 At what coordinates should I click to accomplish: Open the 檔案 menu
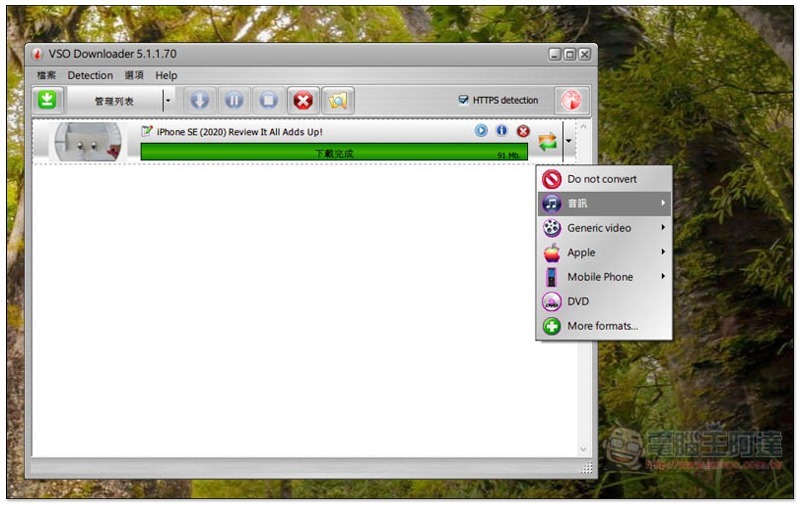46,75
